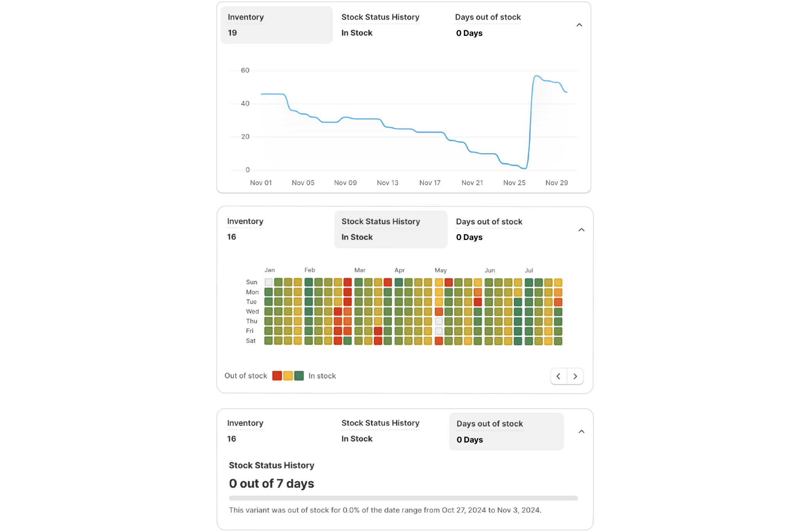Image resolution: width=790 pixels, height=532 pixels.
Task: Click the Nov 25 axis label on chart
Action: tap(514, 183)
